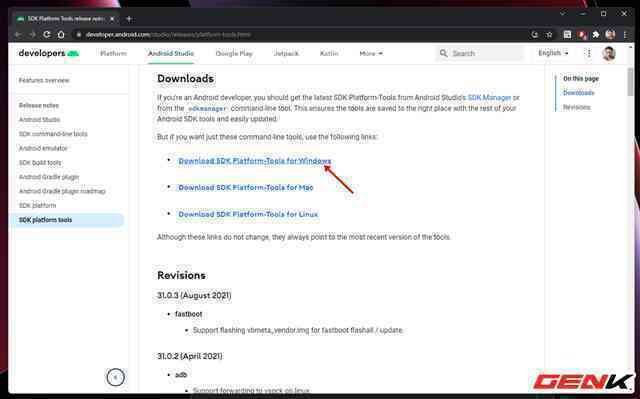The width and height of the screenshot is (640, 399).
Task: Open Android Gradle plugin sidebar item
Action: pyautogui.click(x=49, y=177)
